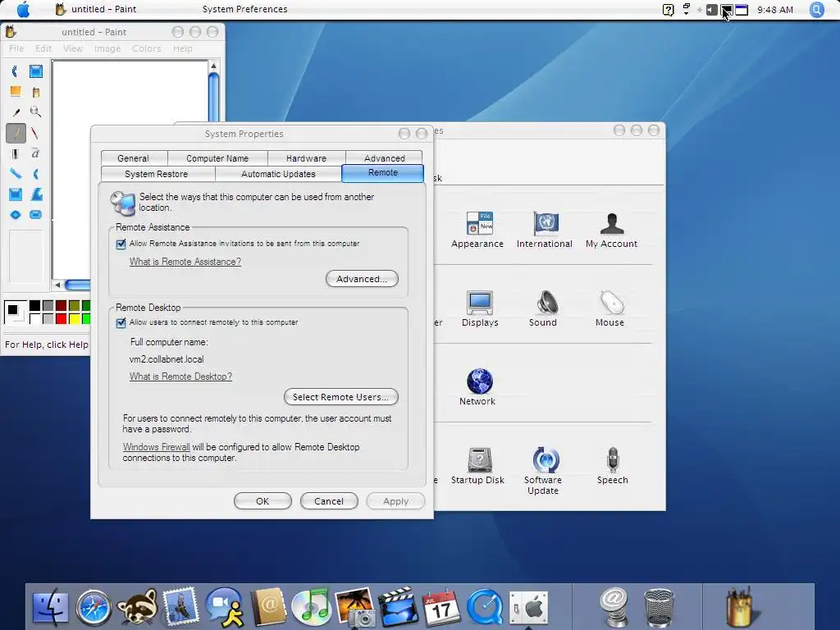The height and width of the screenshot is (630, 840).
Task: Open the Image menu in Paint
Action: point(107,48)
